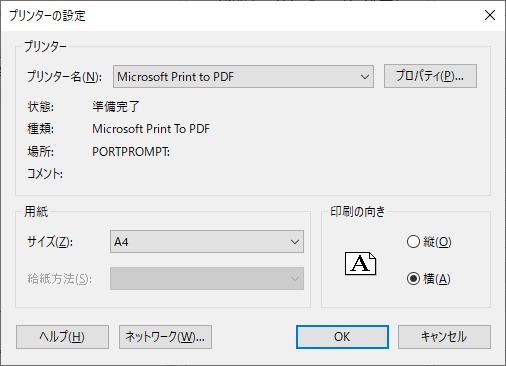Open ネットワーク(W)... network dialog
This screenshot has width=506, height=366.
165,337
